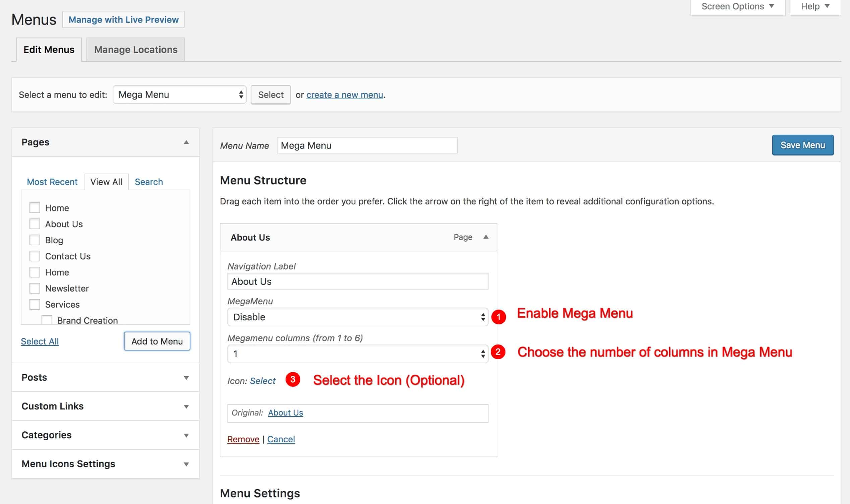Open the Search pages tab

[149, 182]
